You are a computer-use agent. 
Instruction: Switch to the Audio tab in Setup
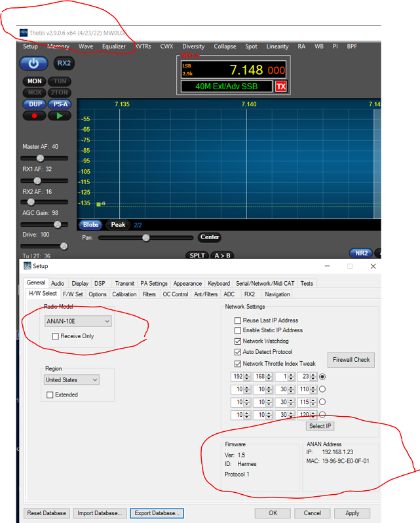[58, 284]
